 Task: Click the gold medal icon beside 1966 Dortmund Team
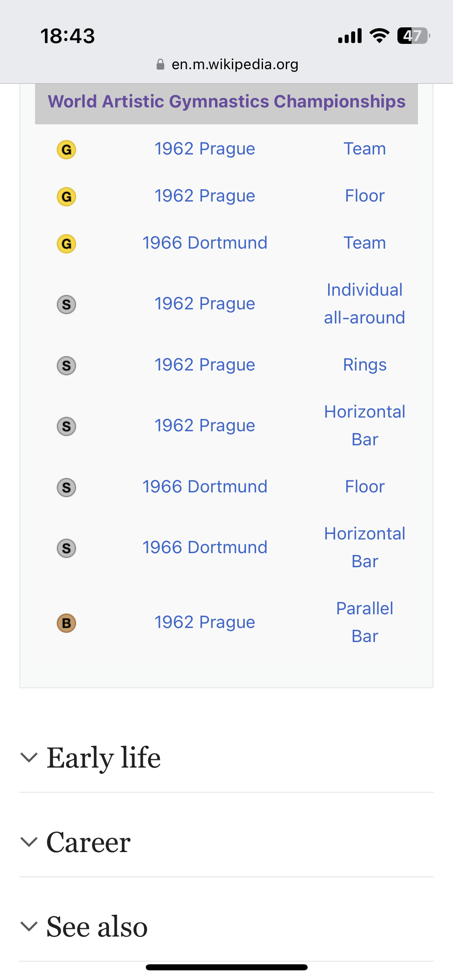pyautogui.click(x=66, y=244)
